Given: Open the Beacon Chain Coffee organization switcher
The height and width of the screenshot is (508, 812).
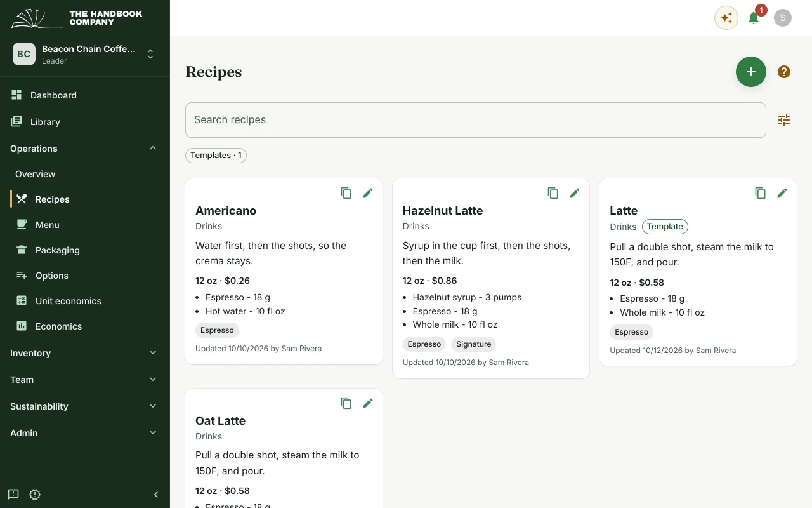Looking at the screenshot, I should (x=85, y=54).
